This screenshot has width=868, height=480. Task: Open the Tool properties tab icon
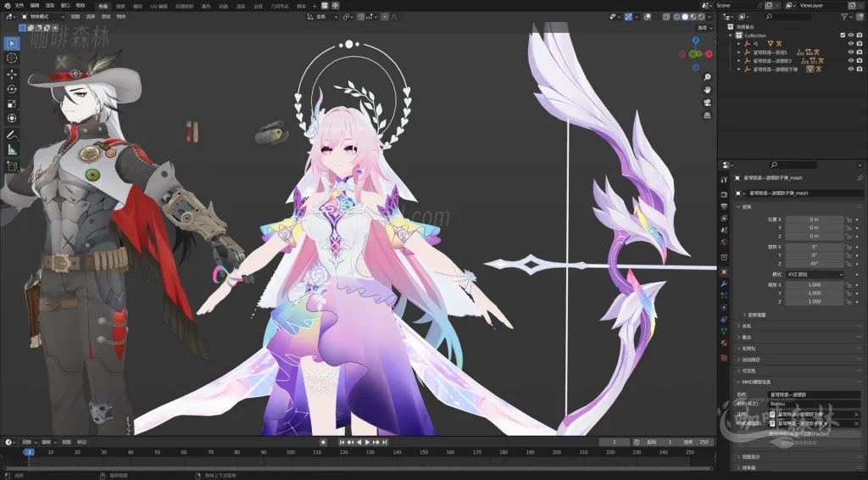pyautogui.click(x=724, y=180)
